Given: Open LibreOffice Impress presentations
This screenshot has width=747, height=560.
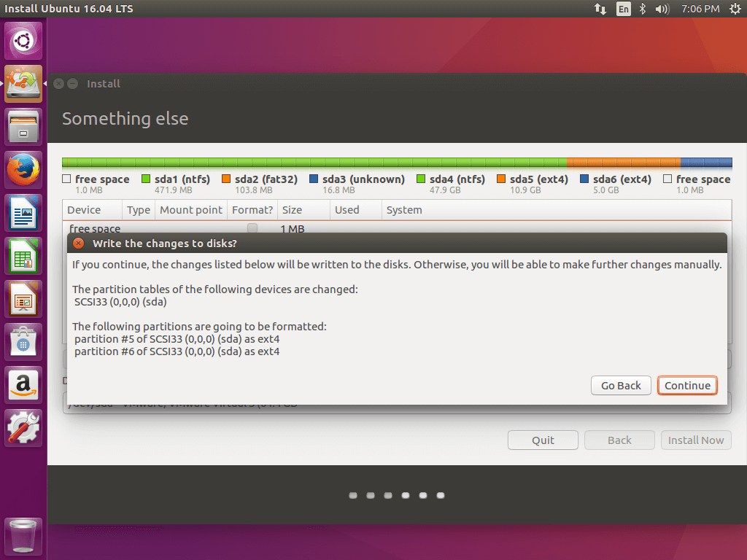Looking at the screenshot, I should click(x=23, y=299).
